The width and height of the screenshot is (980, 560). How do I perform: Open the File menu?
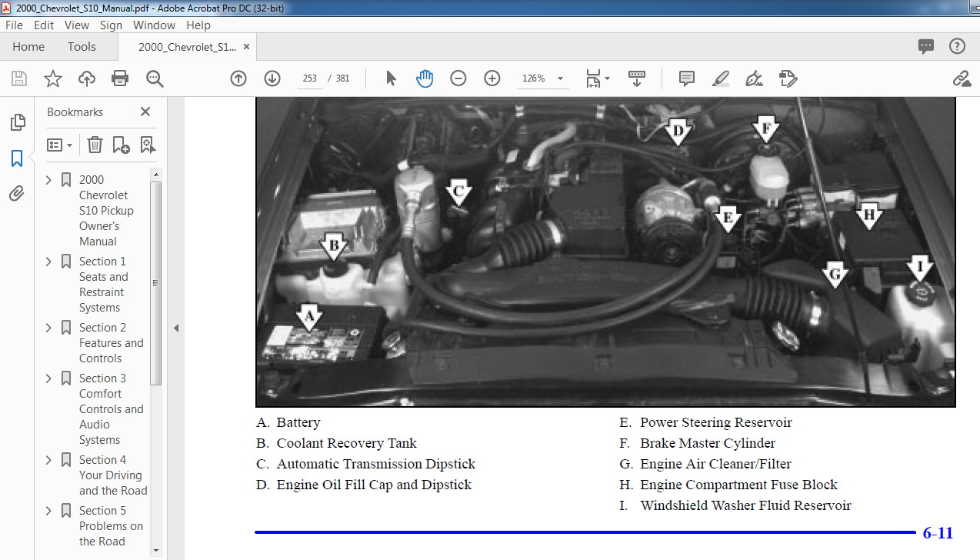[x=14, y=25]
